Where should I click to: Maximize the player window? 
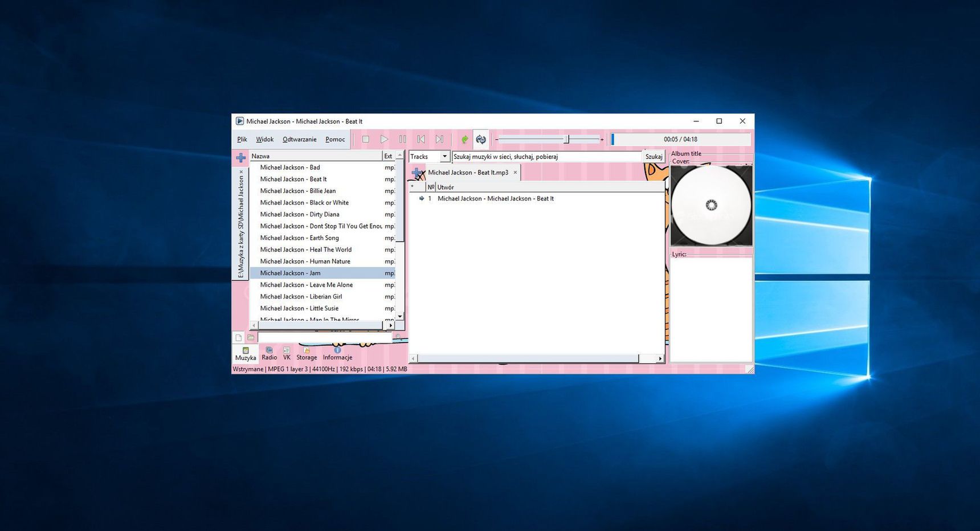(719, 121)
